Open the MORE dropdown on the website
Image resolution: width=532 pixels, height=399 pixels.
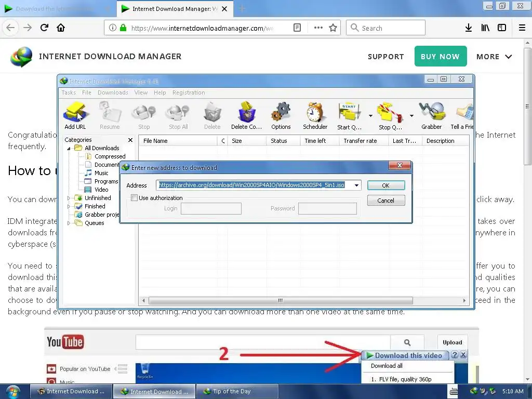point(494,57)
